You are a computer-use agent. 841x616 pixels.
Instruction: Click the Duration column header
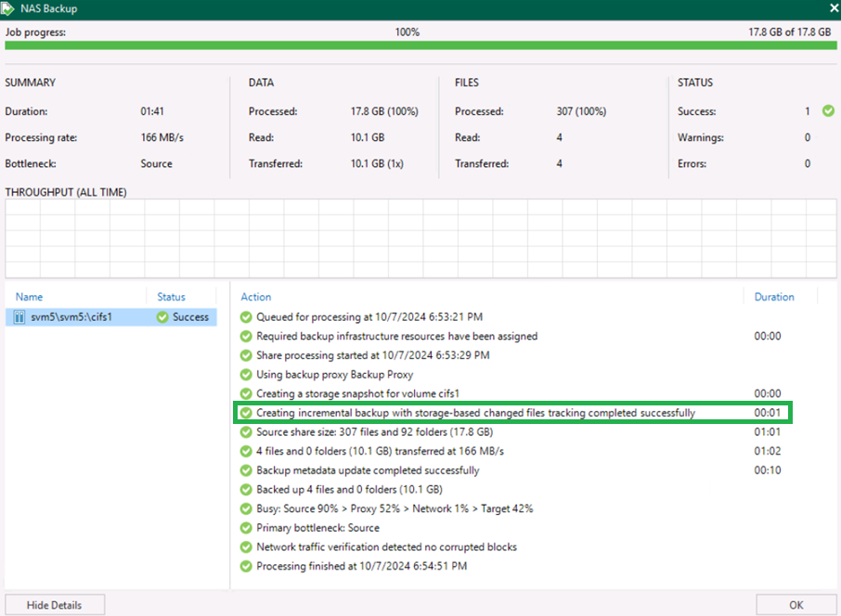coord(773,297)
